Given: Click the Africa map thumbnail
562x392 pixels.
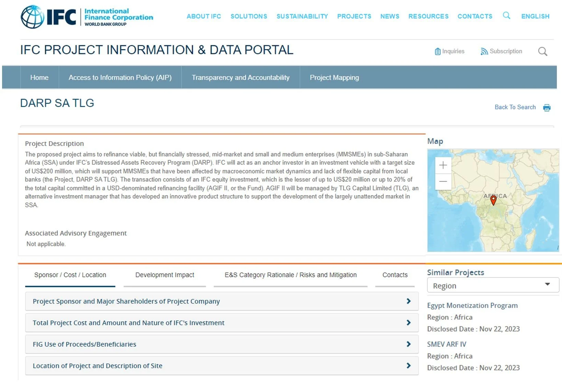Looking at the screenshot, I should [493, 200].
